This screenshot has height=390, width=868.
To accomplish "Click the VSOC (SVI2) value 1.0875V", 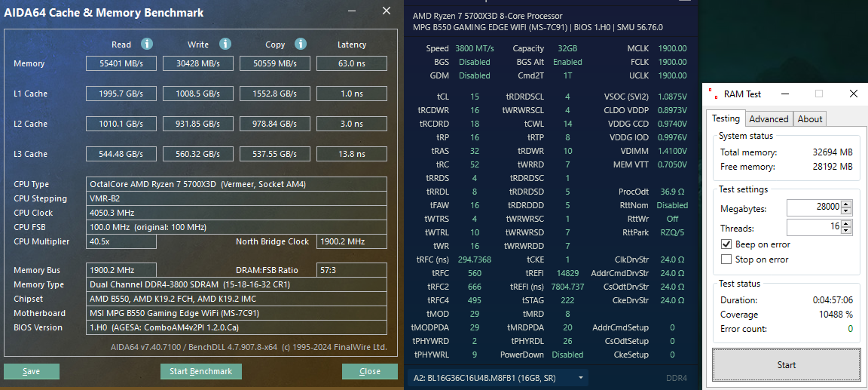I will (x=672, y=97).
